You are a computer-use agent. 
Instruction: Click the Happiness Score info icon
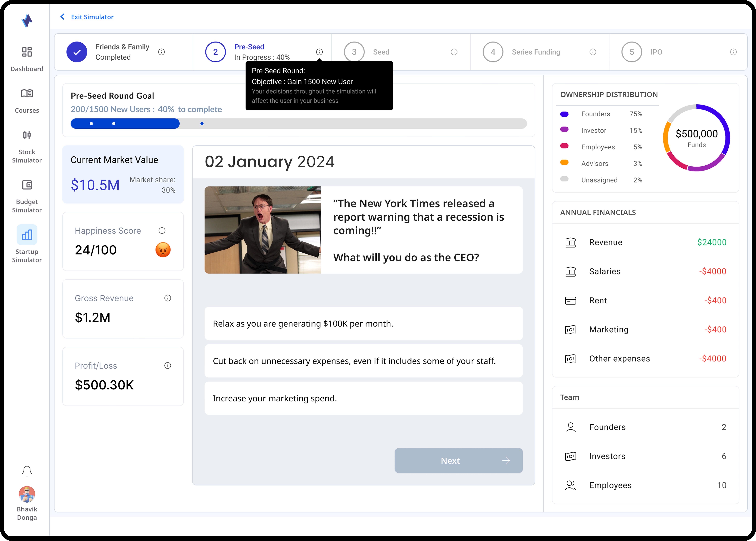pyautogui.click(x=162, y=231)
